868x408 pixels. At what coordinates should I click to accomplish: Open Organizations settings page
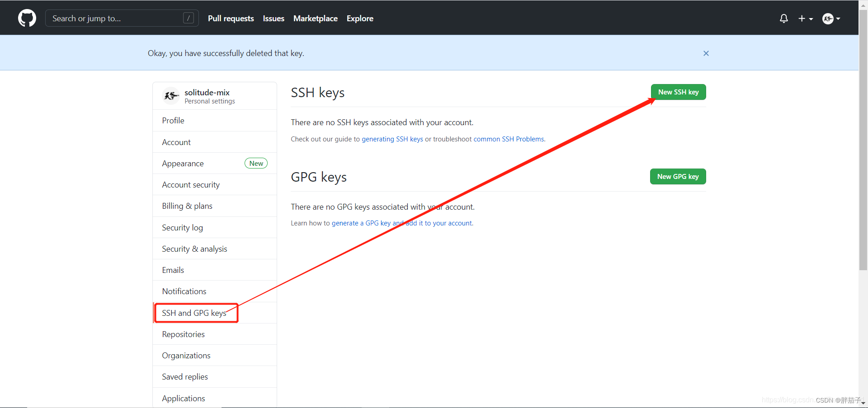215,356
